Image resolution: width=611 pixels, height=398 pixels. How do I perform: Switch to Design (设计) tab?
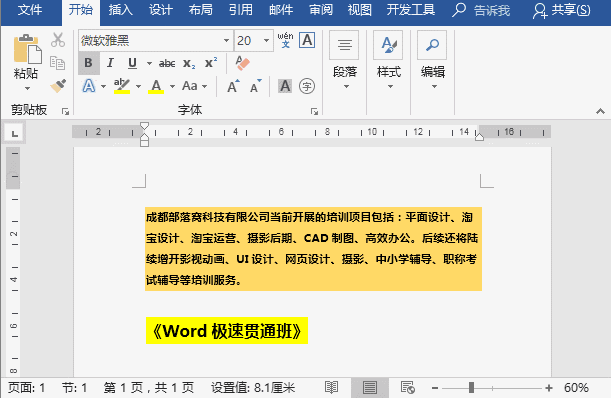coord(161,10)
